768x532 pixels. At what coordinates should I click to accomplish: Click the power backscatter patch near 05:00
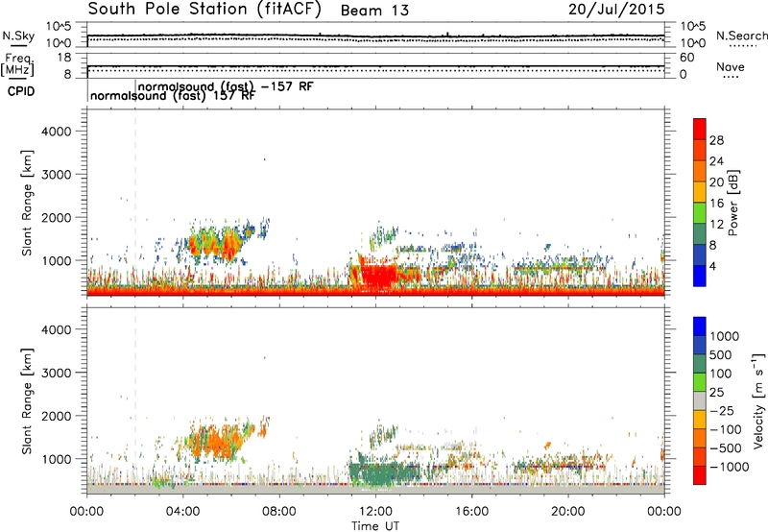pyautogui.click(x=215, y=243)
